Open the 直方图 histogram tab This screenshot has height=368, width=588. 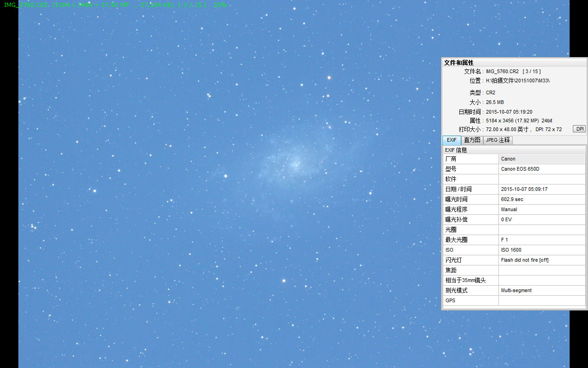click(x=472, y=140)
